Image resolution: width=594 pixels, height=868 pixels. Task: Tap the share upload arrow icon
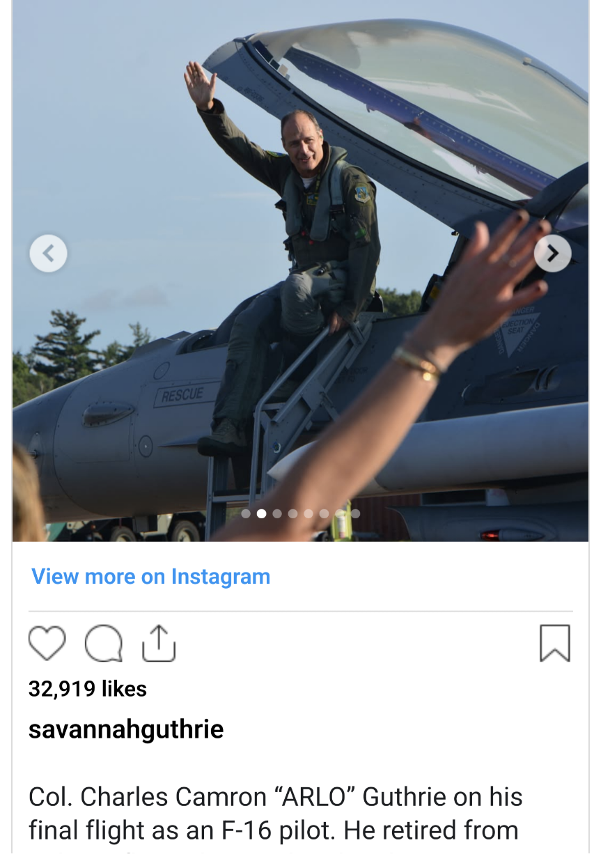click(159, 643)
